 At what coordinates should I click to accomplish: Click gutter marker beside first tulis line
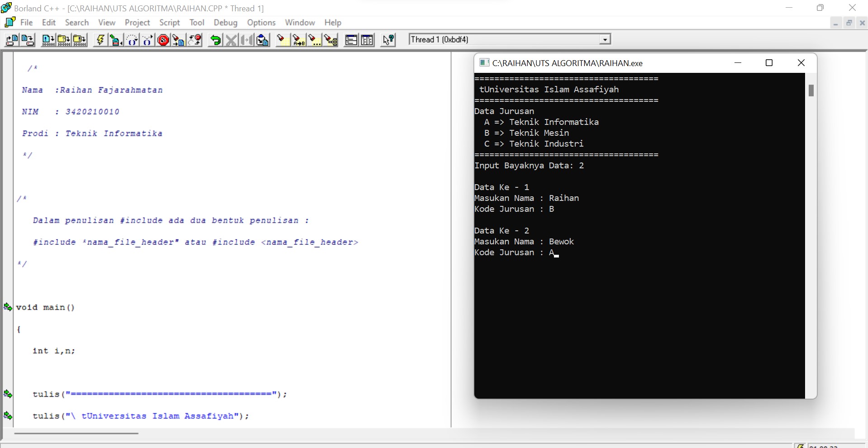(x=8, y=394)
